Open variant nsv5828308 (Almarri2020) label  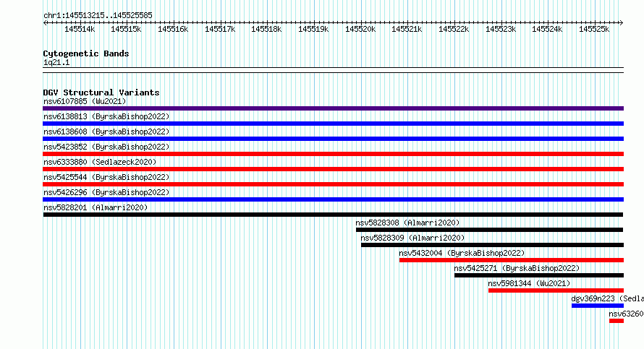(x=407, y=223)
